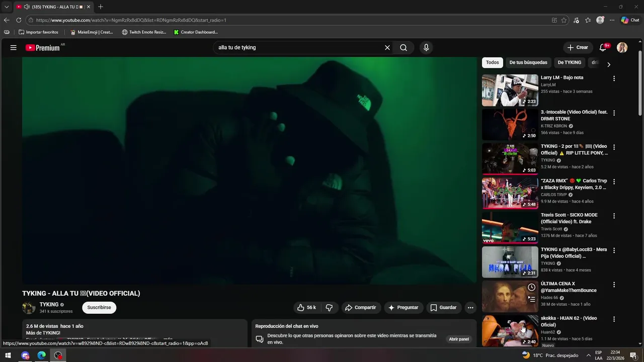Open the YouTube hamburger guide menu
644x362 pixels.
[x=14, y=47]
